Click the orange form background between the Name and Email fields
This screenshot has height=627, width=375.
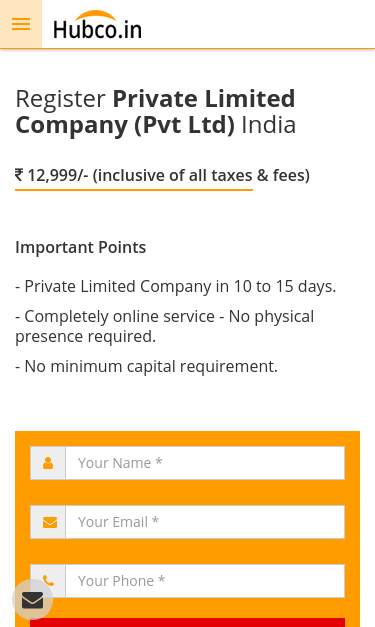[x=188, y=493]
